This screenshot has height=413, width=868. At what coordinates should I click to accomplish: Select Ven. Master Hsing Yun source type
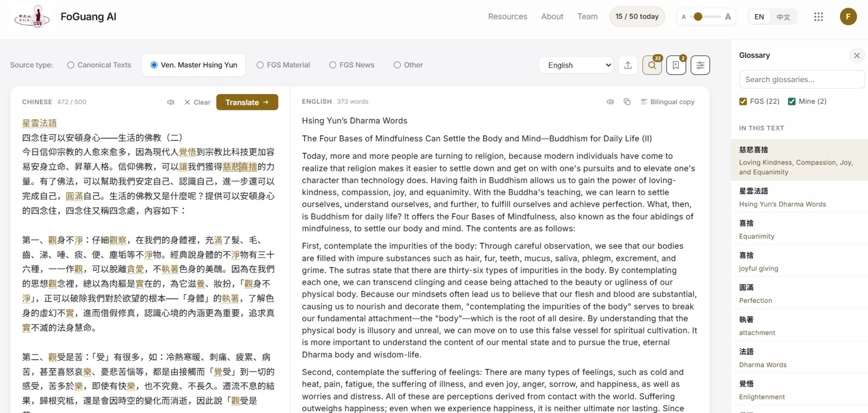point(194,65)
